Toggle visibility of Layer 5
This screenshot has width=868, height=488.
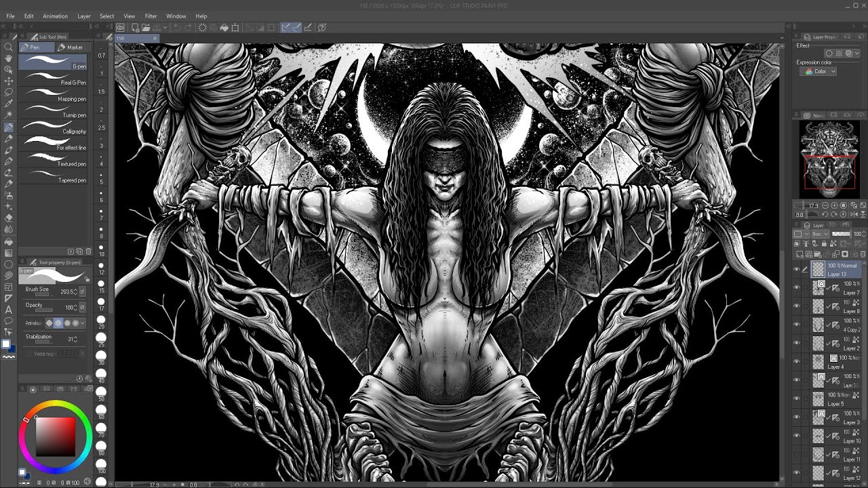tap(797, 399)
